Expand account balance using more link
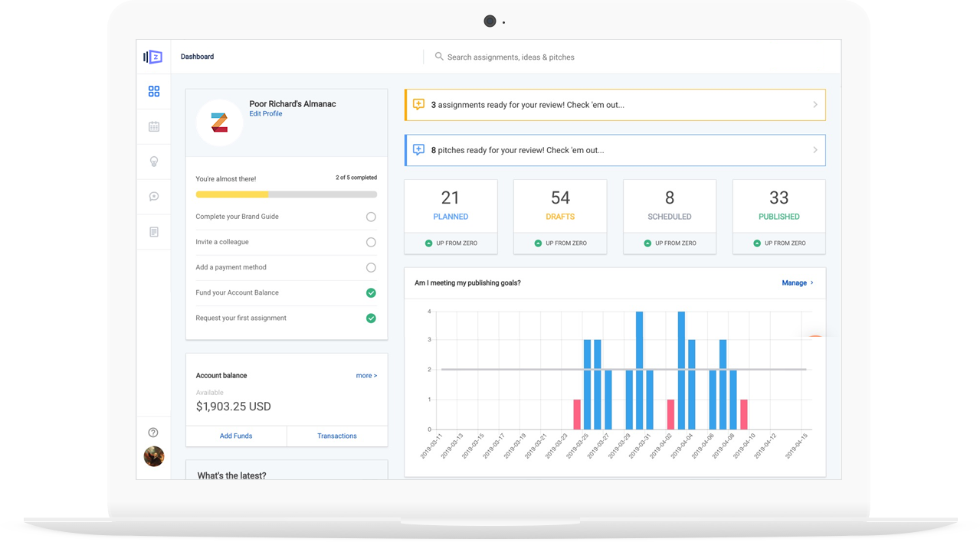This screenshot has height=542, width=980. pos(366,376)
